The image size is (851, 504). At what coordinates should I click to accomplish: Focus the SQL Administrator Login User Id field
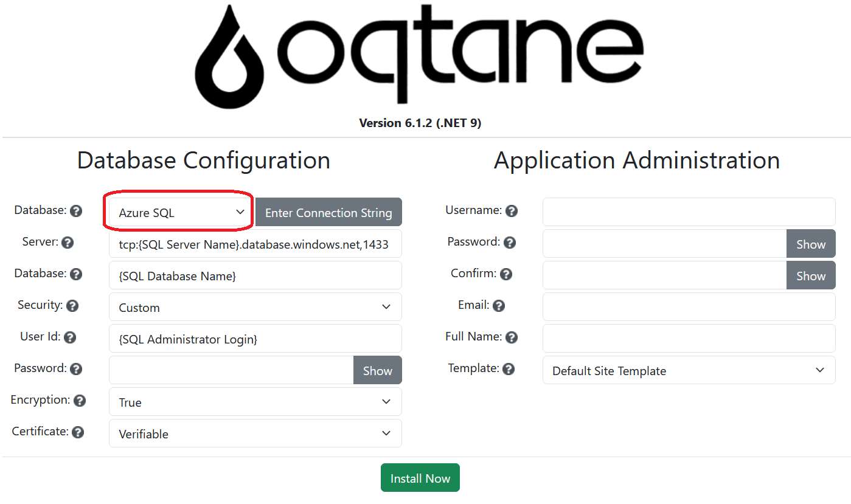coord(255,339)
